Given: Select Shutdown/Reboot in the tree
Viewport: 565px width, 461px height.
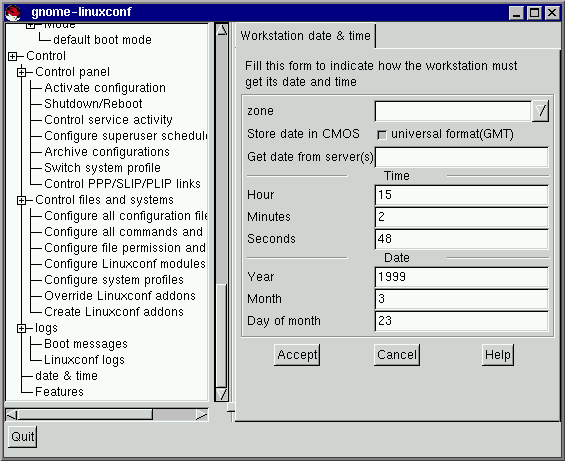Looking at the screenshot, I should pyautogui.click(x=93, y=104).
